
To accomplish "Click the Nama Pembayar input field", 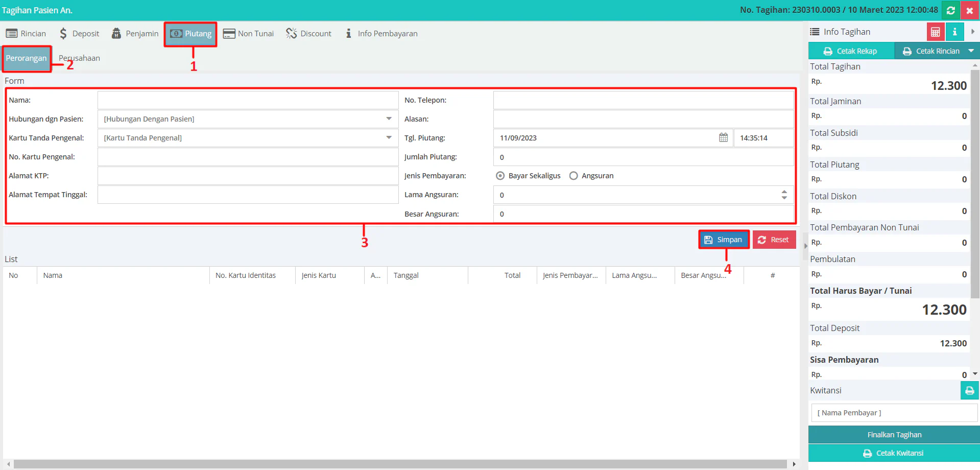I will tap(894, 413).
